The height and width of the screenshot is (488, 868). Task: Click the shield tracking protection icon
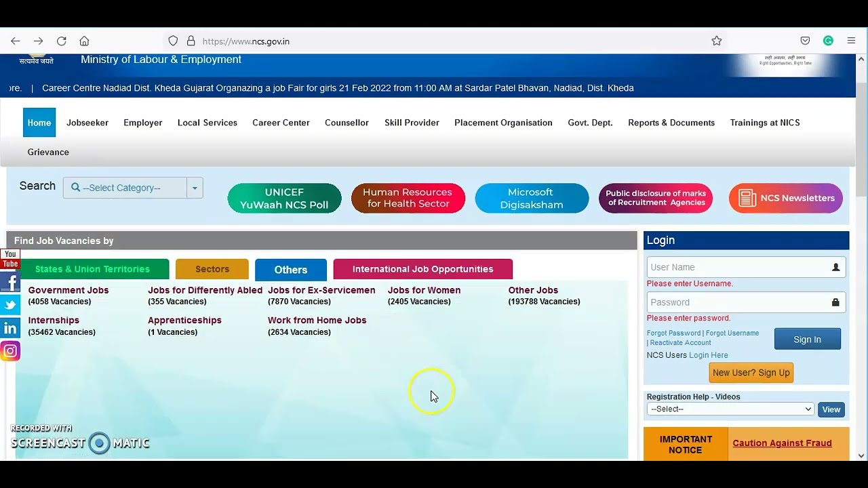[173, 41]
